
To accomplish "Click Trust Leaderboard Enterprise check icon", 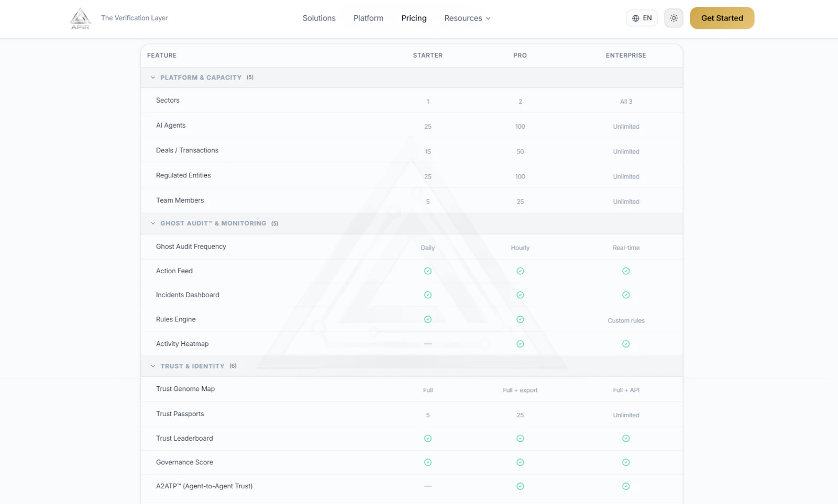I will point(626,439).
